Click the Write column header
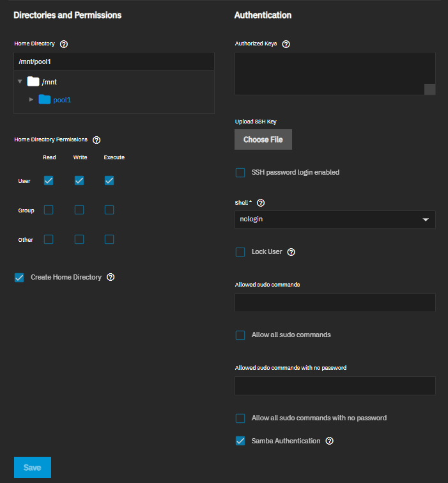Screen dimensions: 448x483 point(81,157)
